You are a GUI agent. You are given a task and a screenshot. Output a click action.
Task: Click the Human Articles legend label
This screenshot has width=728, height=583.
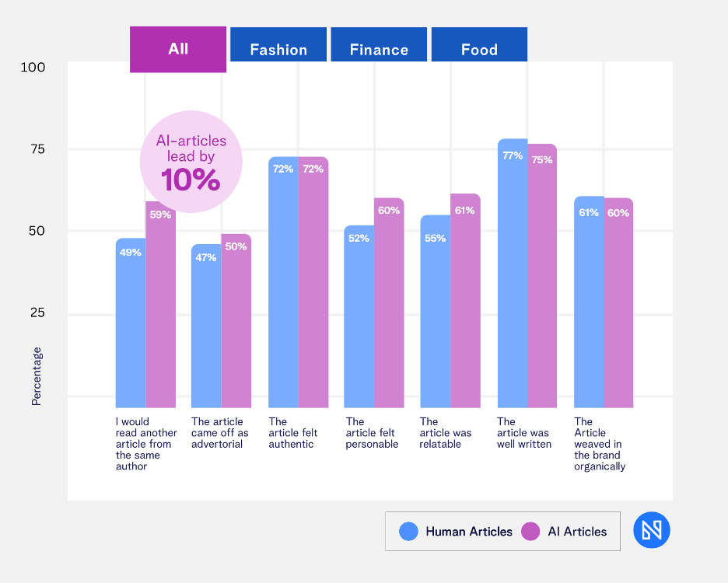pyautogui.click(x=468, y=532)
